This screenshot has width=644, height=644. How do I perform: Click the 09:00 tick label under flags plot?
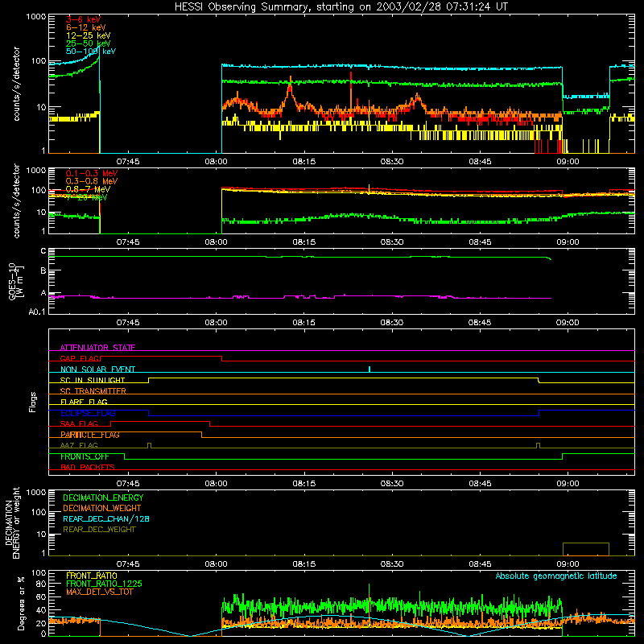[x=568, y=484]
